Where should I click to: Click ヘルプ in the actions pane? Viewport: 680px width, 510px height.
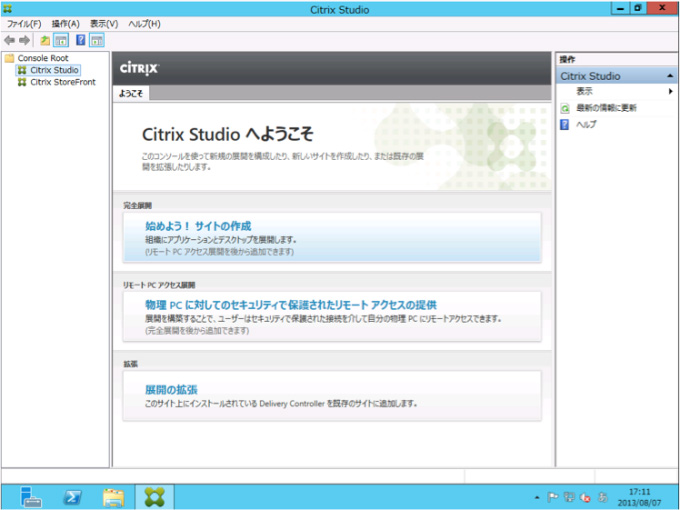pyautogui.click(x=586, y=124)
